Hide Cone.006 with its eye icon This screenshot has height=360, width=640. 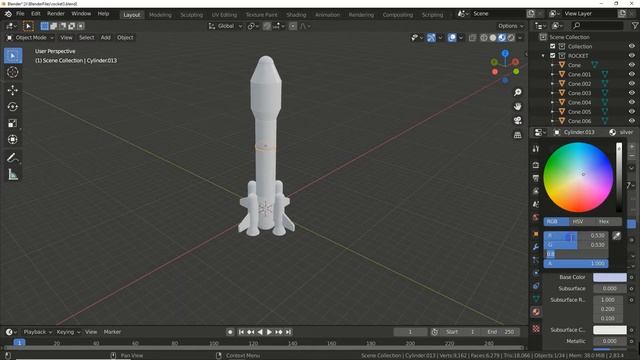click(631, 121)
